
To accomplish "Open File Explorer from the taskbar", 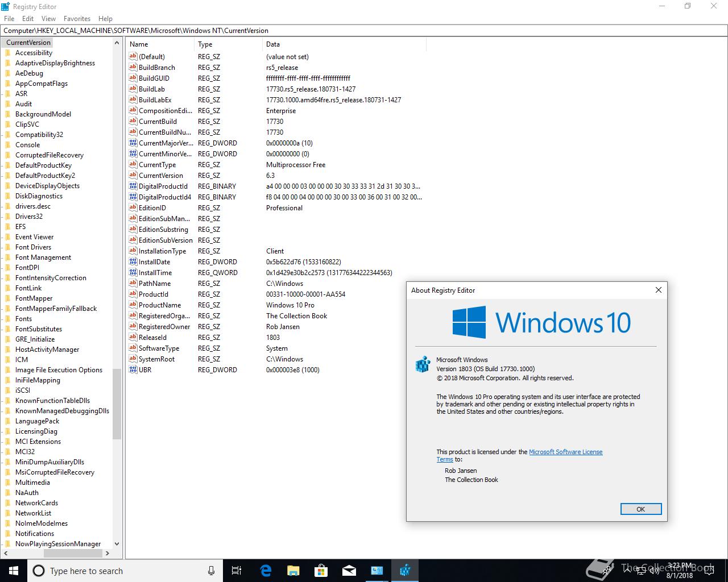I will click(x=293, y=571).
